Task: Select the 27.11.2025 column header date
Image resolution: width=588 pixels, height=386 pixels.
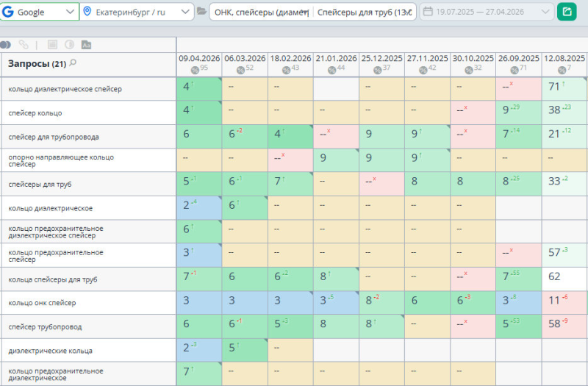Action: [428, 59]
